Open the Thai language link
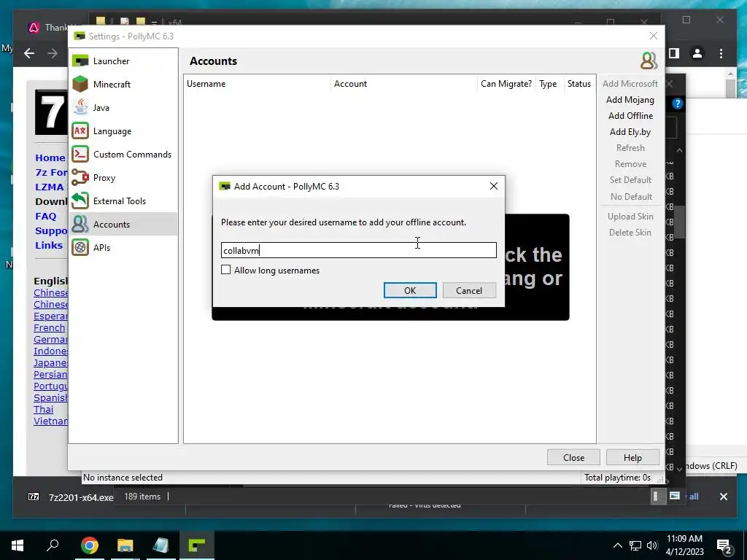Viewport: 747px width, 560px height. [43, 410]
